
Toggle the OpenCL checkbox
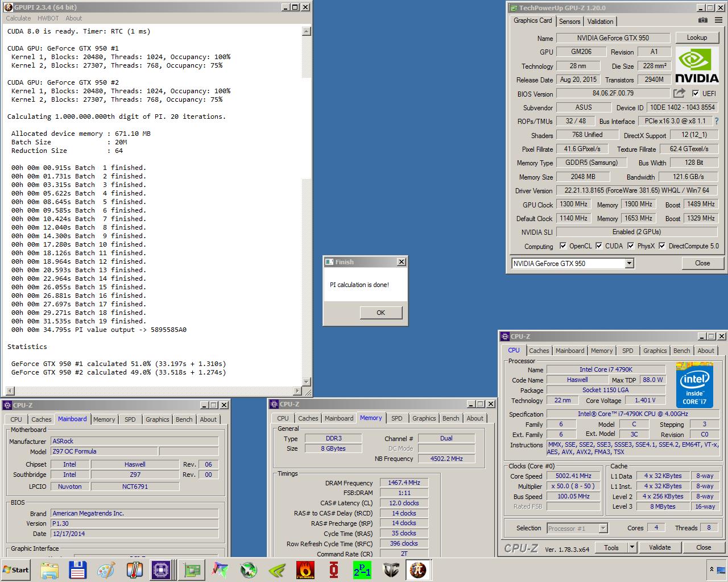[563, 246]
